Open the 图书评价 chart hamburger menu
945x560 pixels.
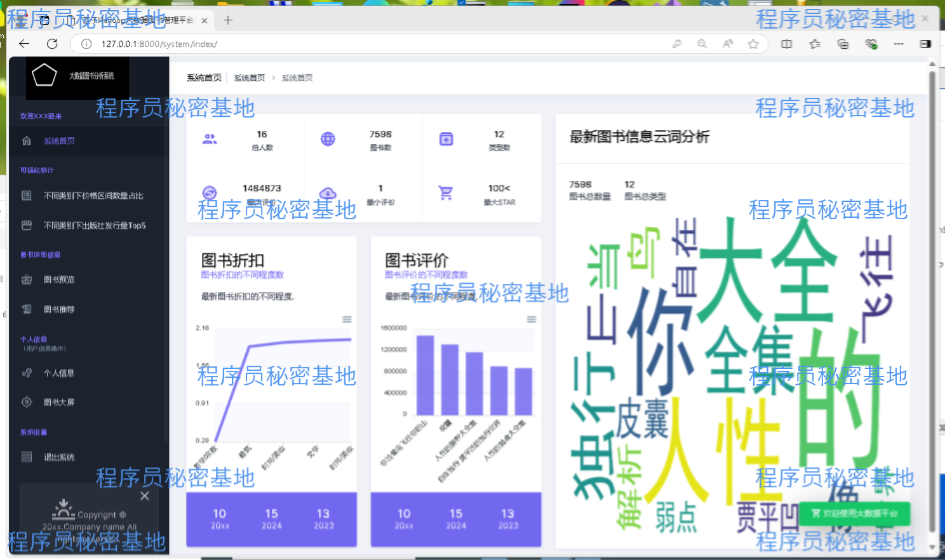click(532, 319)
